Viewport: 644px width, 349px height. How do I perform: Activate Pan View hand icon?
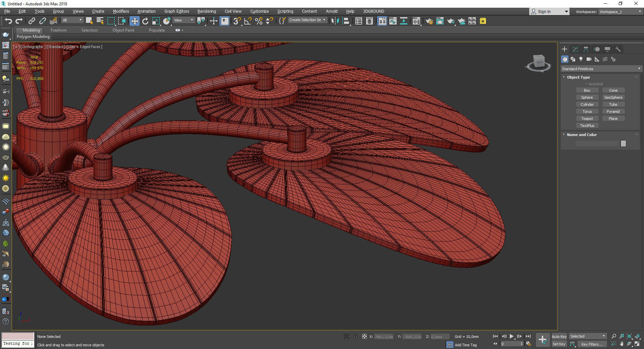(x=622, y=344)
